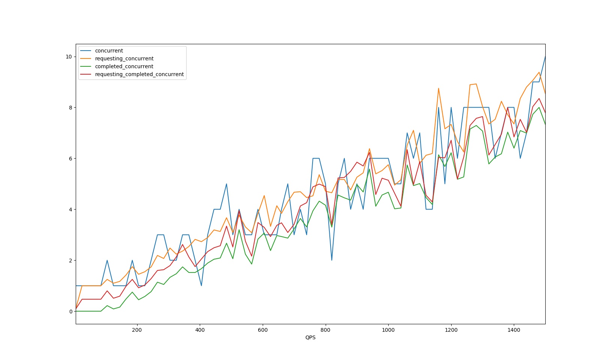606x364 pixels.
Task: Click the 1000 x-axis tick label
Action: pos(388,330)
